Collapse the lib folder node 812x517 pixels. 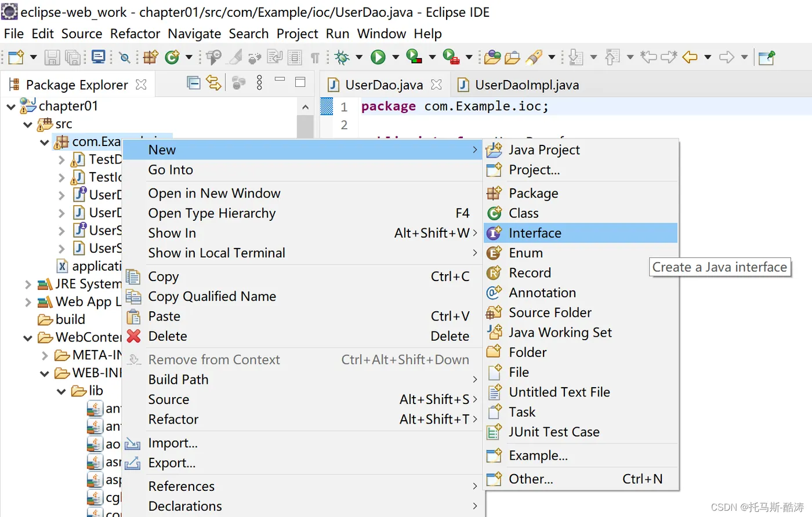61,392
